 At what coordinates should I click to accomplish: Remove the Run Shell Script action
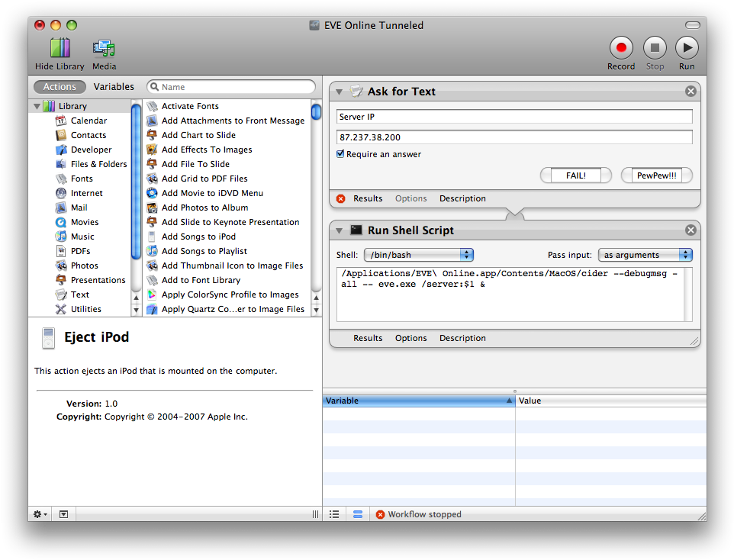tap(691, 230)
